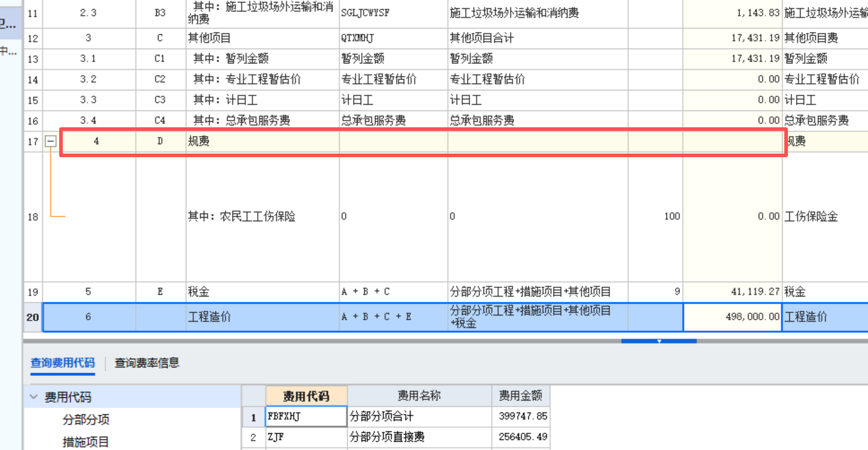The height and width of the screenshot is (450, 868).
Task: Select the ZJF fee code row
Action: pyautogui.click(x=305, y=437)
